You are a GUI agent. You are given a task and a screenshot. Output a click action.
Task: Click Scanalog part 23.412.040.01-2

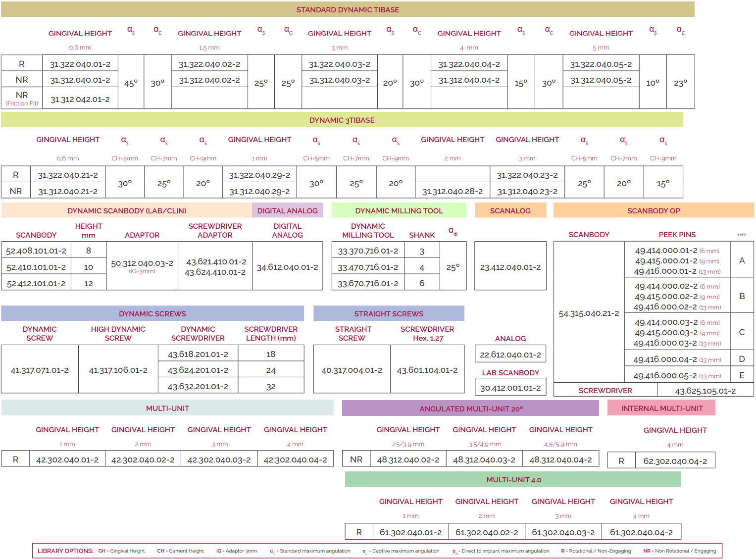(x=510, y=267)
